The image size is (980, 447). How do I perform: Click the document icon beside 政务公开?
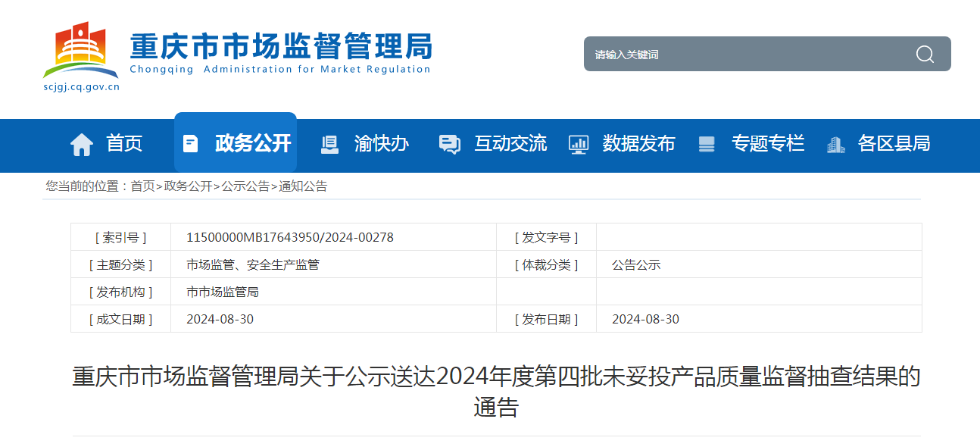[191, 143]
